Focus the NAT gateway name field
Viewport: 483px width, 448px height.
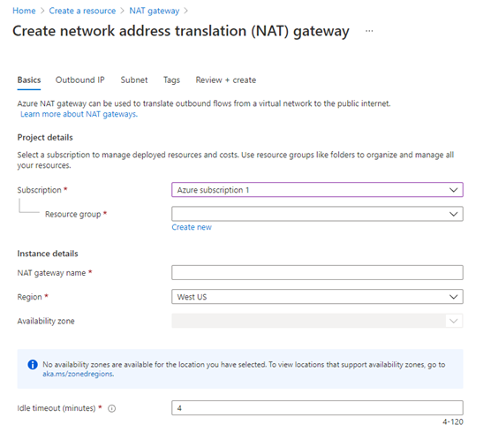click(317, 272)
